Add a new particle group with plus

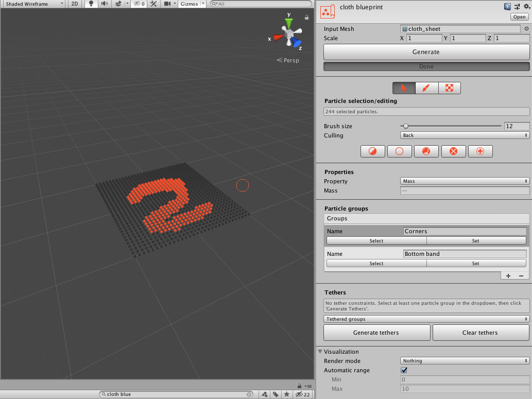pyautogui.click(x=508, y=276)
